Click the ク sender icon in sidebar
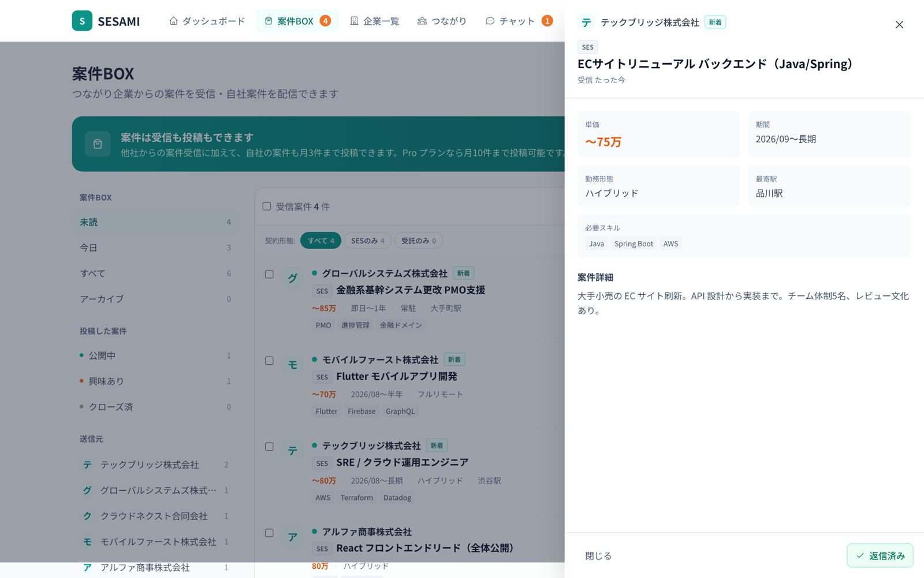 click(87, 516)
